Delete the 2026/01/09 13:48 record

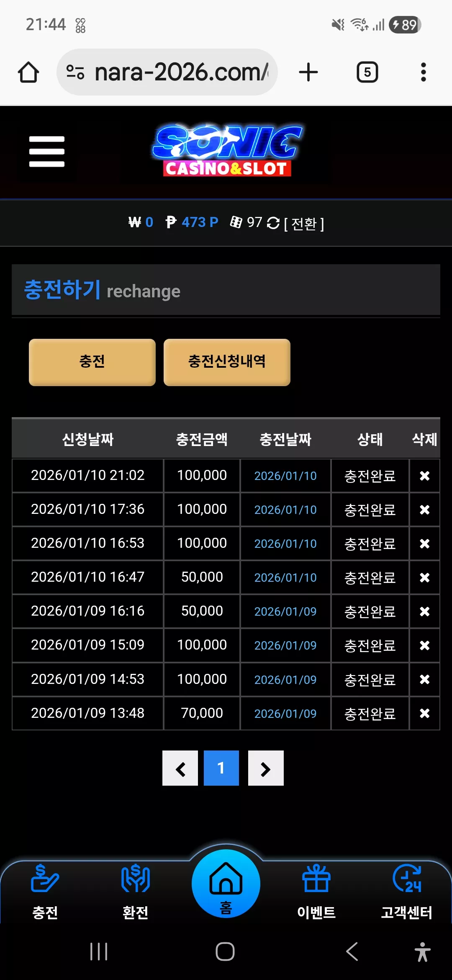tap(424, 713)
